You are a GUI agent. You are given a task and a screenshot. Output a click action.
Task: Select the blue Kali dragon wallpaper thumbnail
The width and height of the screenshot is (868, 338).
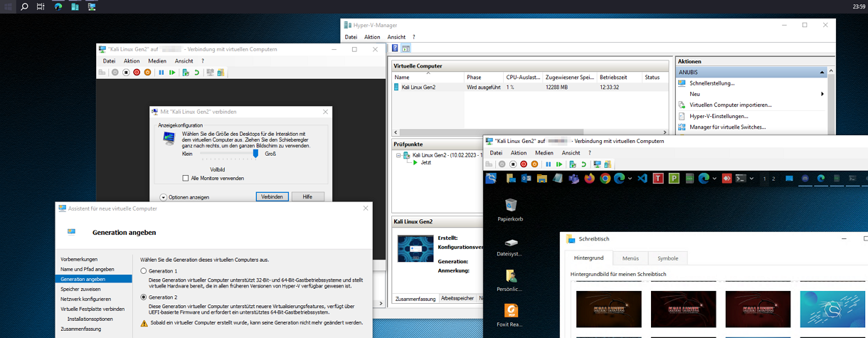click(834, 308)
